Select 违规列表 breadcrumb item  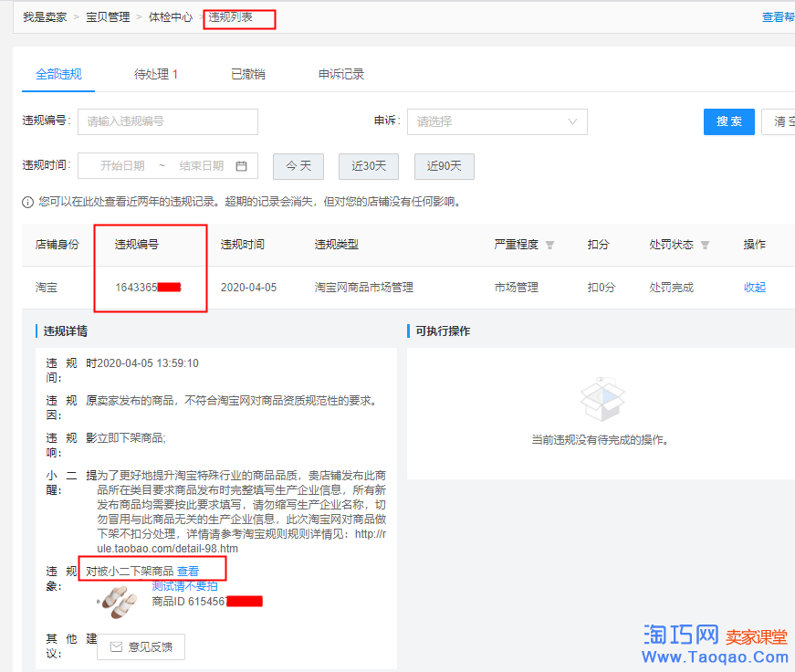[230, 17]
